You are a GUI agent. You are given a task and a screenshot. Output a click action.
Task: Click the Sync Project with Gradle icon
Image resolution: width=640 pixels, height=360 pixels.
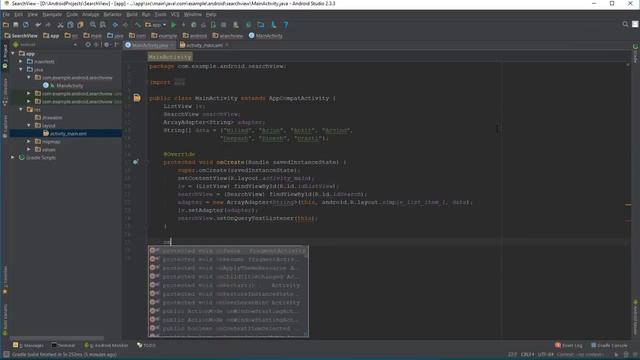click(249, 25)
